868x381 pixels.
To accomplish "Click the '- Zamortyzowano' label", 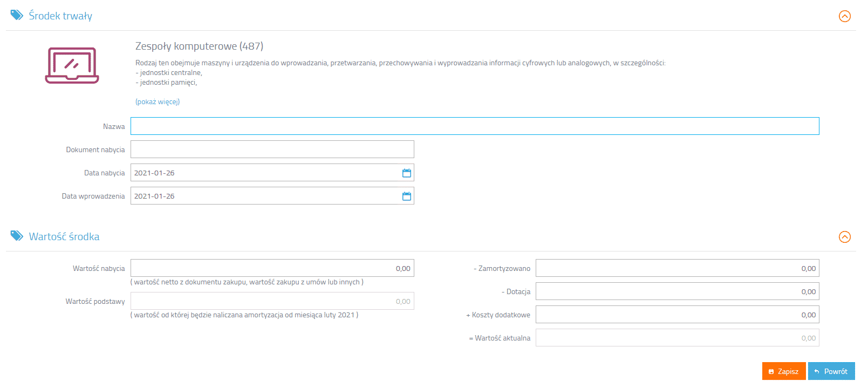I will tap(502, 268).
